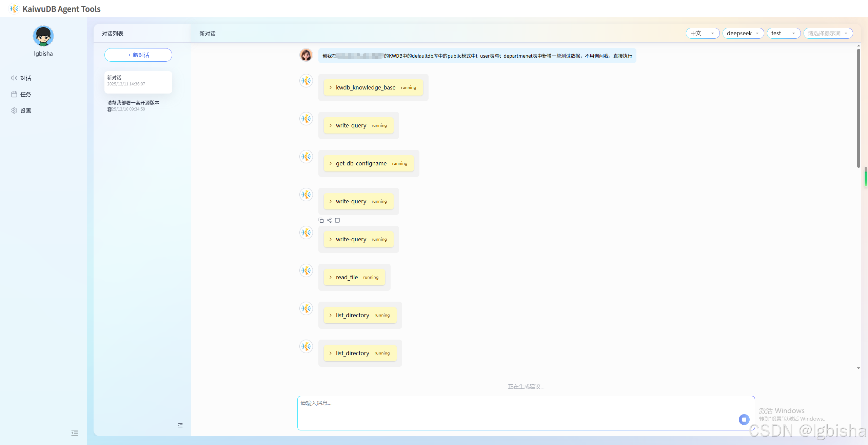Expand the read_file tool call
This screenshot has width=868, height=445.
click(x=331, y=277)
